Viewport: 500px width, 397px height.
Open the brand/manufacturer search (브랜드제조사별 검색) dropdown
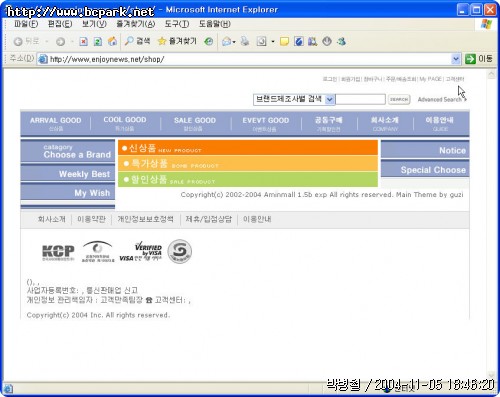coord(293,99)
